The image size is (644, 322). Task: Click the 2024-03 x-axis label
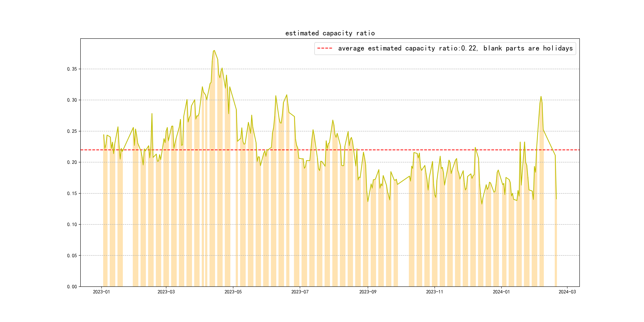pyautogui.click(x=567, y=292)
